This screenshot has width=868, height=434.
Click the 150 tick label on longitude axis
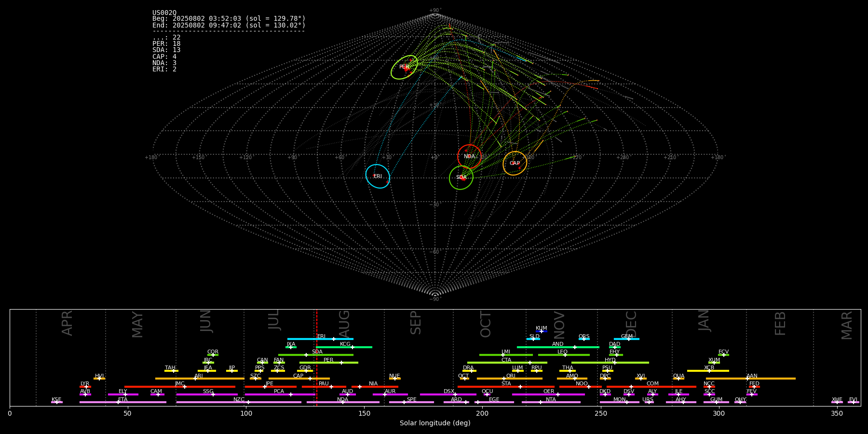(x=364, y=413)
